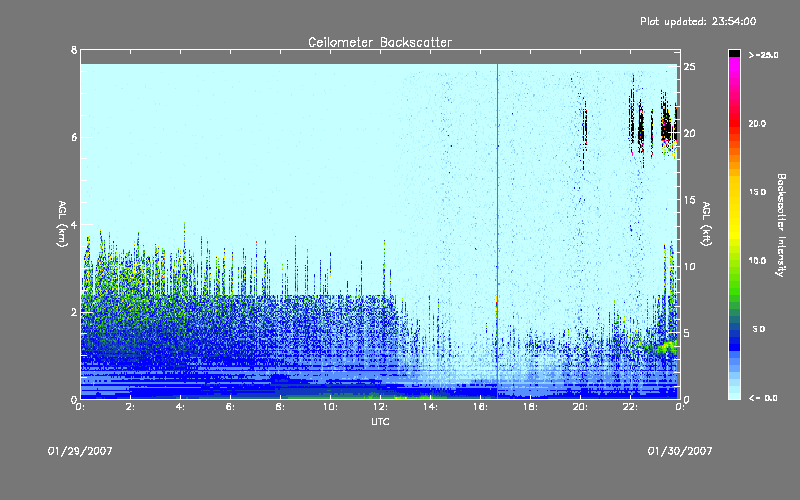The image size is (800, 500).
Task: Click the 'Backscatter Intensity' colorbar label
Action: click(x=781, y=225)
